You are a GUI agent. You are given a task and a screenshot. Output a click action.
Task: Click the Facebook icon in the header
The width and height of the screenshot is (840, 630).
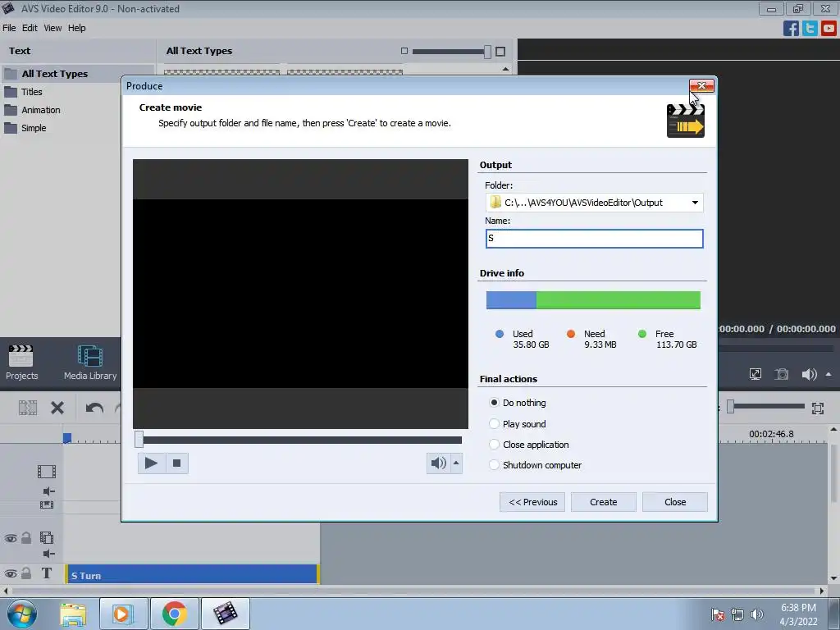click(791, 28)
